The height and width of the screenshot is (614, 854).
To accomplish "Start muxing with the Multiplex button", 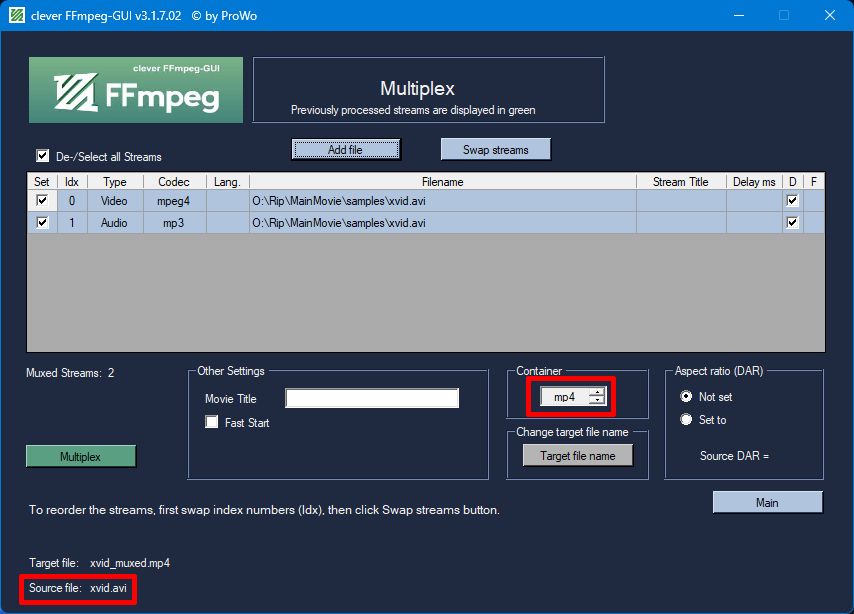I will coord(81,457).
